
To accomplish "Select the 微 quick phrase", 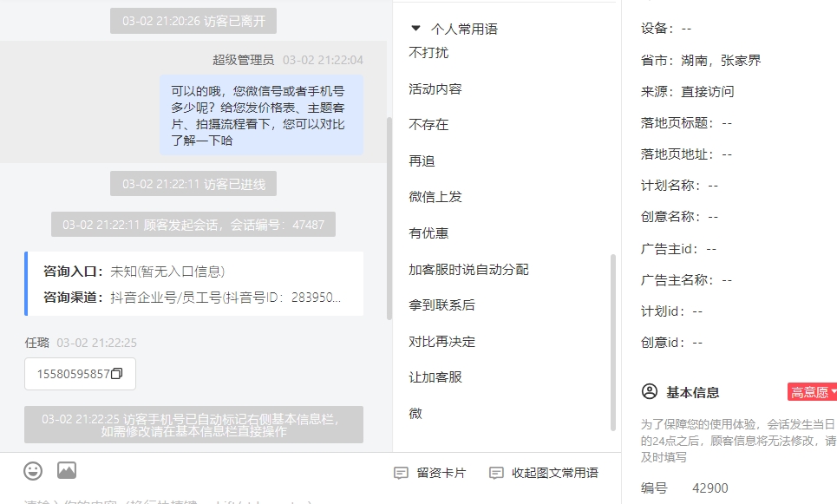I will [x=415, y=413].
